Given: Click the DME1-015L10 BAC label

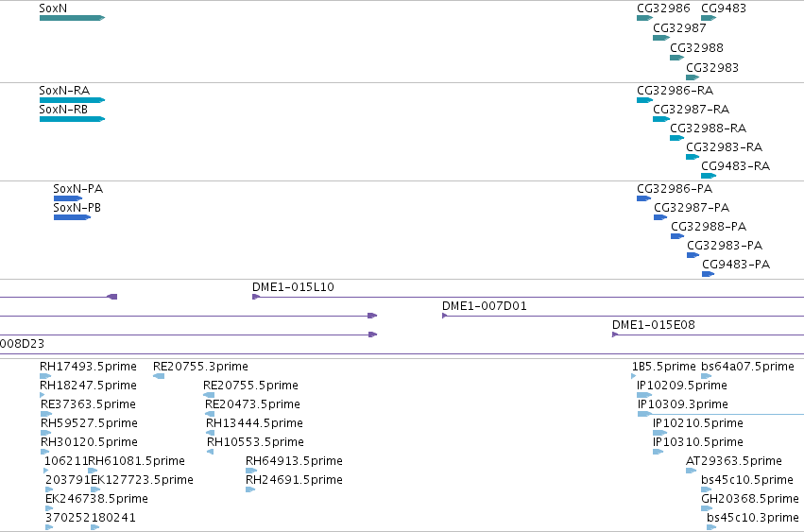Looking at the screenshot, I should tap(293, 287).
